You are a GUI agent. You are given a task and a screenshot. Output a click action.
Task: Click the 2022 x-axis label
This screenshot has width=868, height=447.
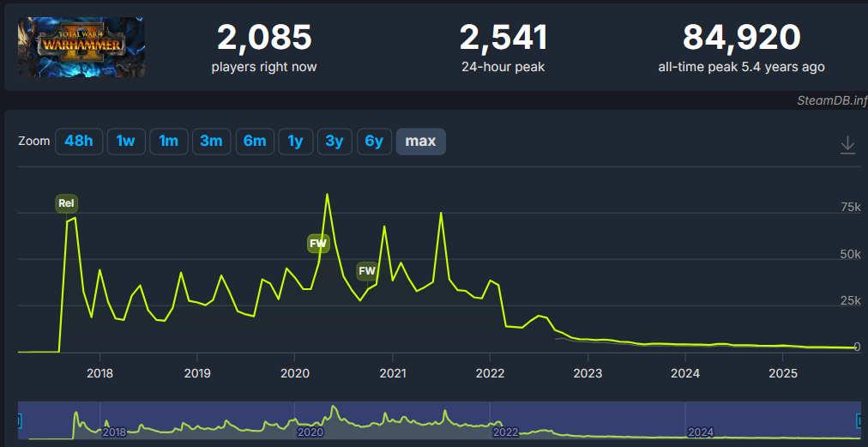[x=490, y=372]
